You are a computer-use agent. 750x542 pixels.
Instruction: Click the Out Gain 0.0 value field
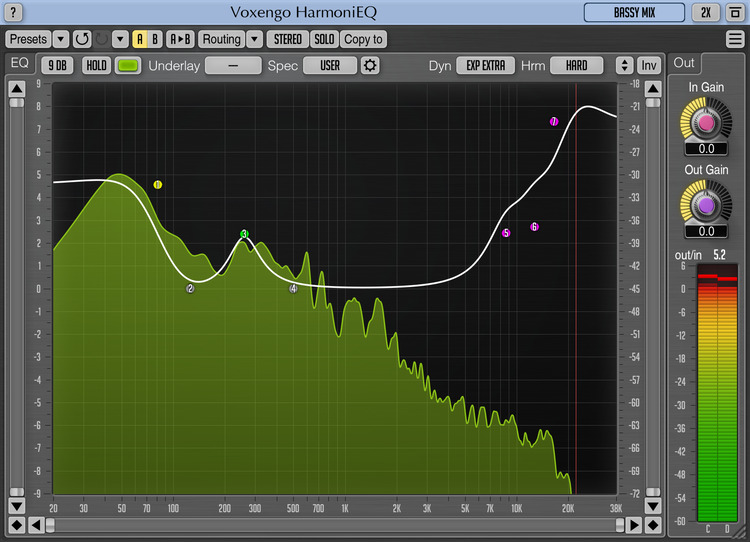click(706, 232)
